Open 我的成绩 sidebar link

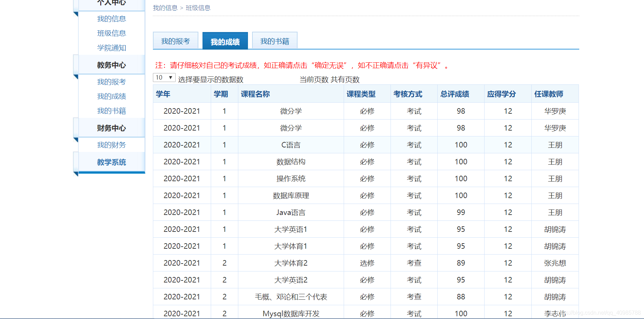click(x=112, y=96)
